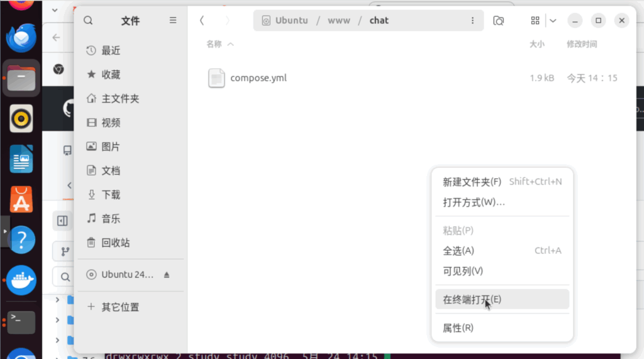The width and height of the screenshot is (644, 359).
Task: Choose 在终端打开(E) from the context menu
Action: click(502, 299)
